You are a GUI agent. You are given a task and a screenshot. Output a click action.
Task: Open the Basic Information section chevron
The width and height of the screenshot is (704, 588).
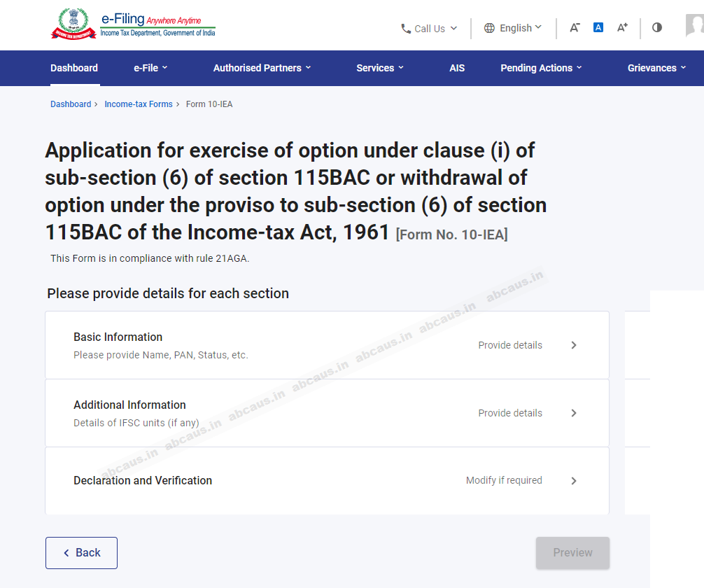coord(574,345)
